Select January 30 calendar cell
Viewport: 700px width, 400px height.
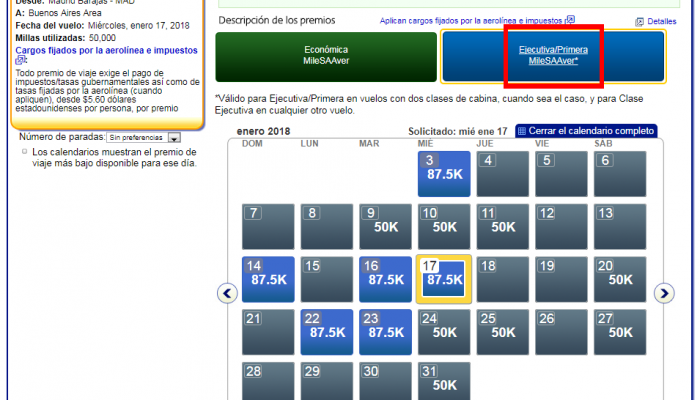(385, 381)
